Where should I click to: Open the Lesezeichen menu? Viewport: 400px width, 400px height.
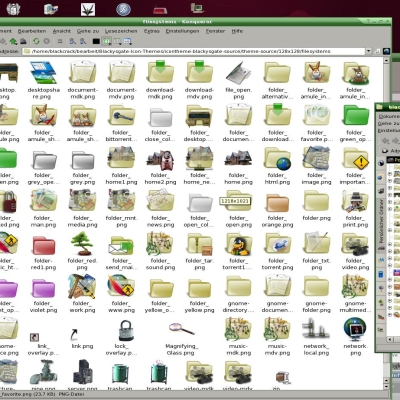pyautogui.click(x=121, y=31)
